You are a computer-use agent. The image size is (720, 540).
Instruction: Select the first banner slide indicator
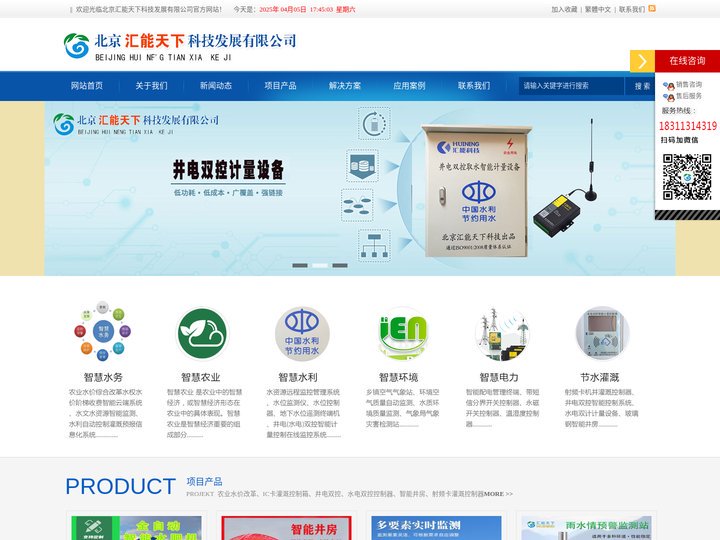[x=300, y=265]
